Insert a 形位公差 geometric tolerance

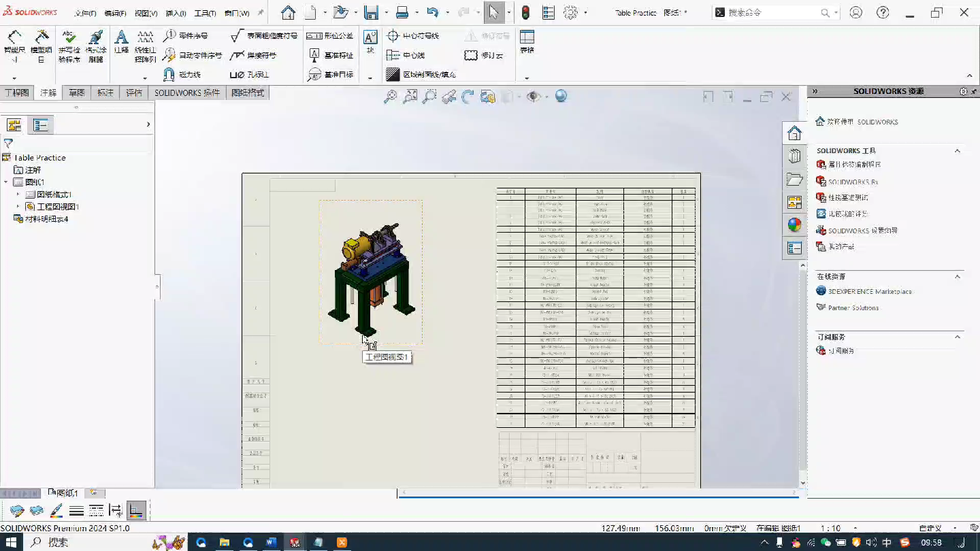[x=333, y=35]
